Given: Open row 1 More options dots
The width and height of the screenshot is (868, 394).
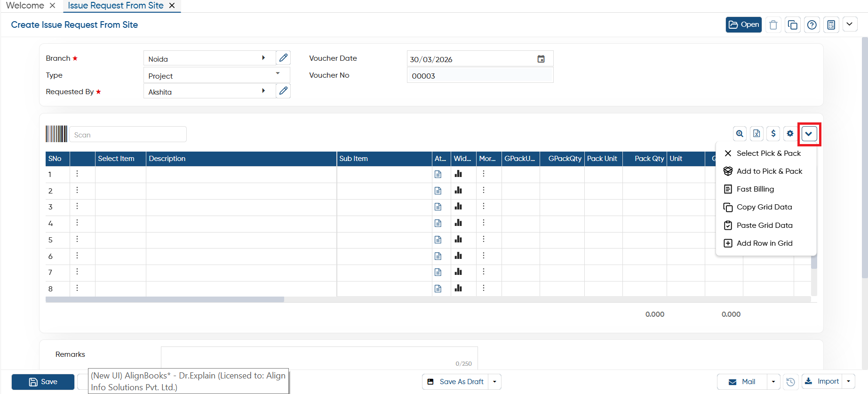Looking at the screenshot, I should click(x=484, y=174).
